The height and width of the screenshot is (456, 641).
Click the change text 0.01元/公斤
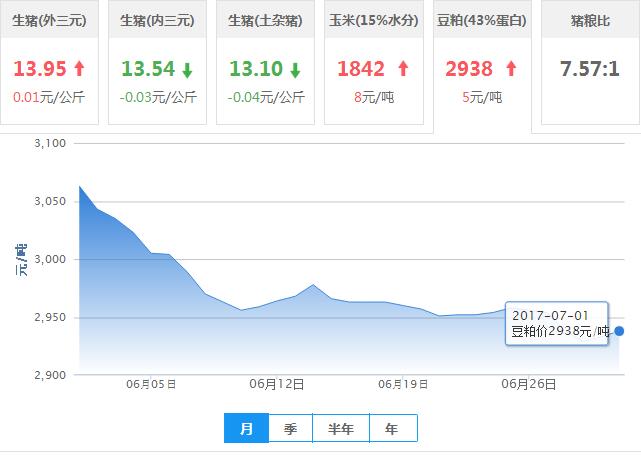(x=49, y=97)
